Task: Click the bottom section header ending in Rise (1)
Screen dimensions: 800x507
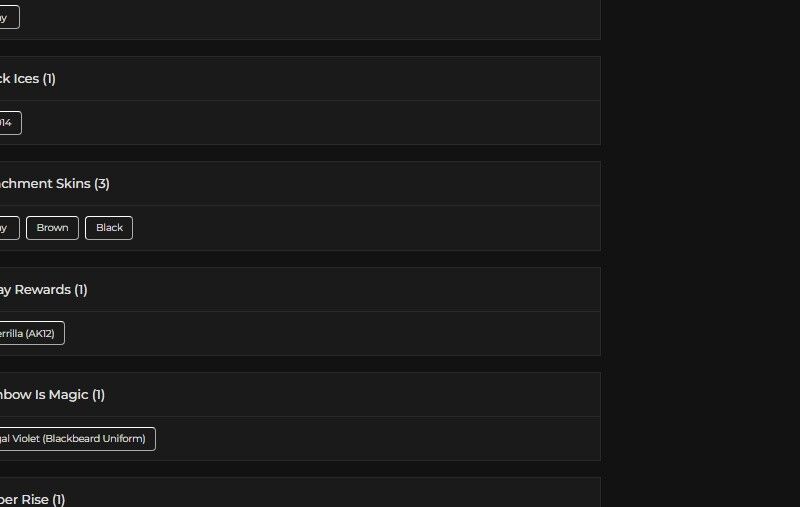Action: (32, 498)
